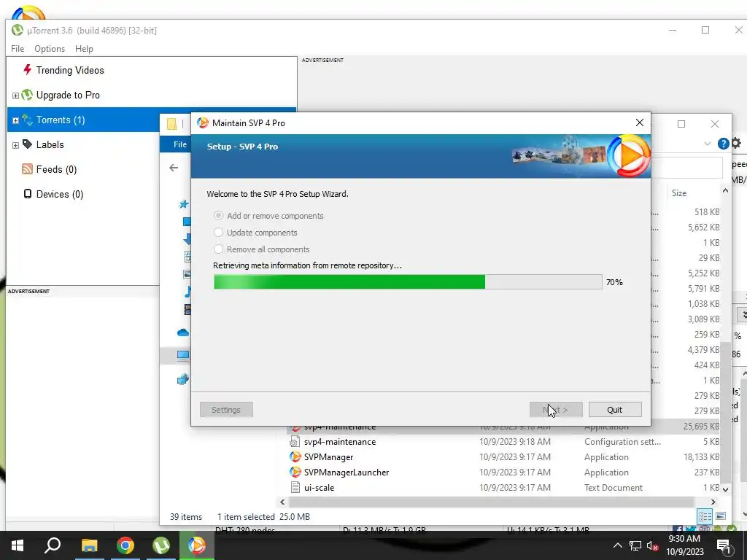Open the notification center icon
747x560 pixels.
click(724, 545)
